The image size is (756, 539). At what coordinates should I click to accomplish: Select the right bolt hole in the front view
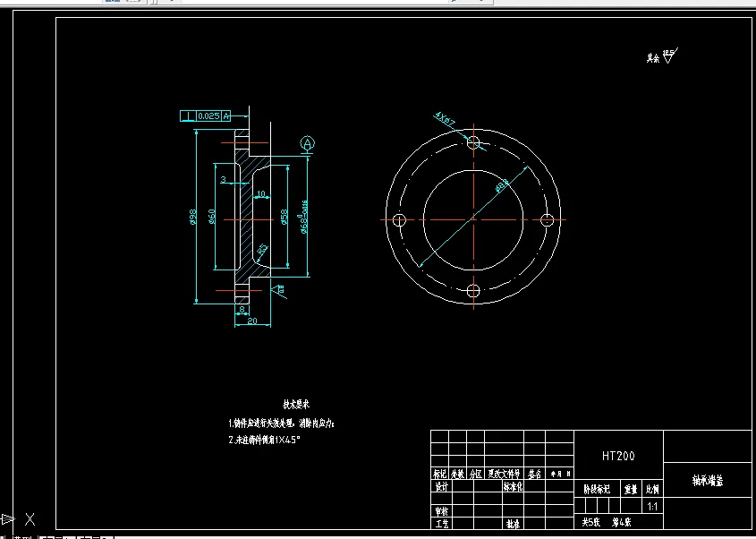(x=547, y=220)
